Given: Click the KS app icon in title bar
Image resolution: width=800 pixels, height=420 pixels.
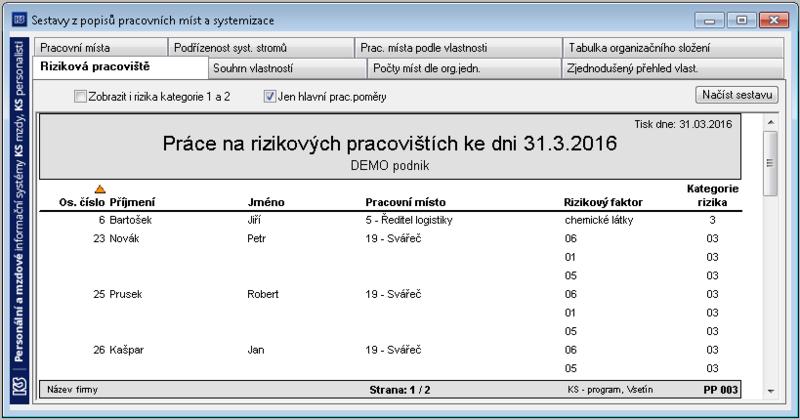Looking at the screenshot, I should tap(19, 20).
